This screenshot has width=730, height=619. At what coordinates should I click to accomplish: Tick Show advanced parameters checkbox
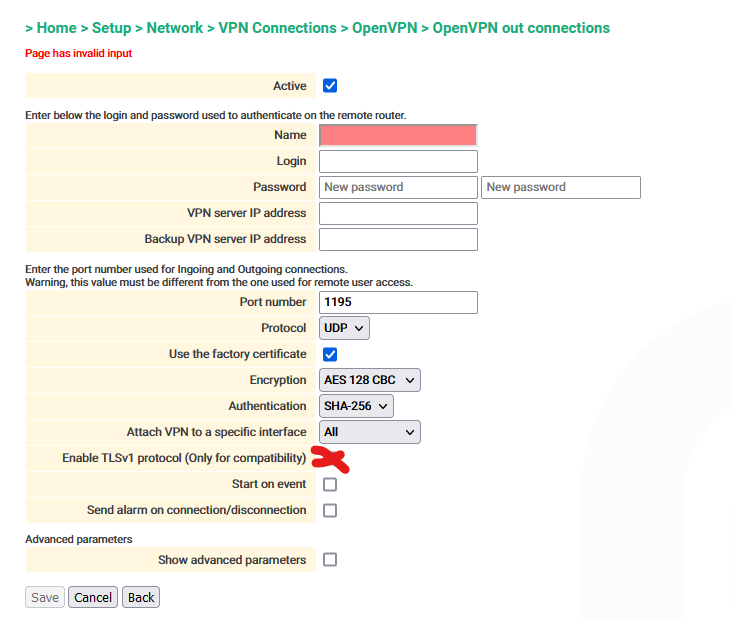[330, 560]
